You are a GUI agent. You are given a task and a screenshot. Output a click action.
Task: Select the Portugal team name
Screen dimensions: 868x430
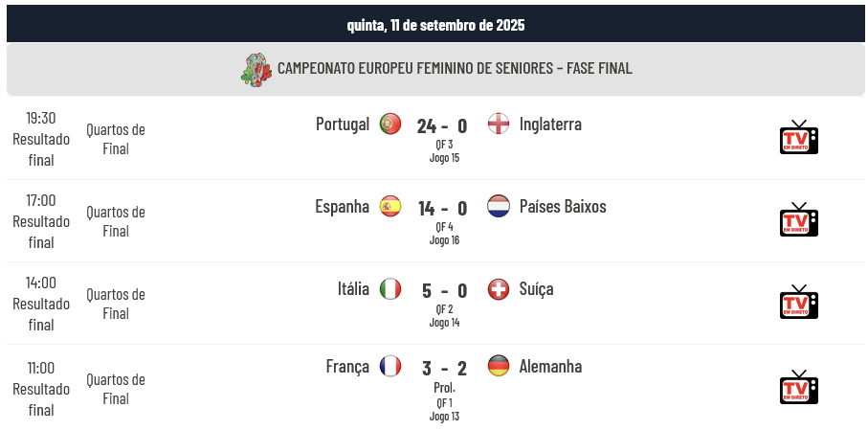pos(343,124)
